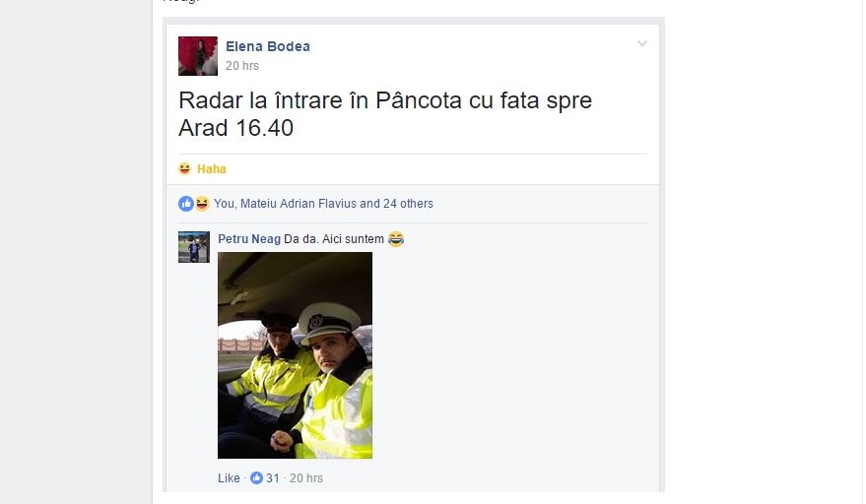This screenshot has width=866, height=504.
Task: Open the police officers comment photo
Action: [295, 355]
